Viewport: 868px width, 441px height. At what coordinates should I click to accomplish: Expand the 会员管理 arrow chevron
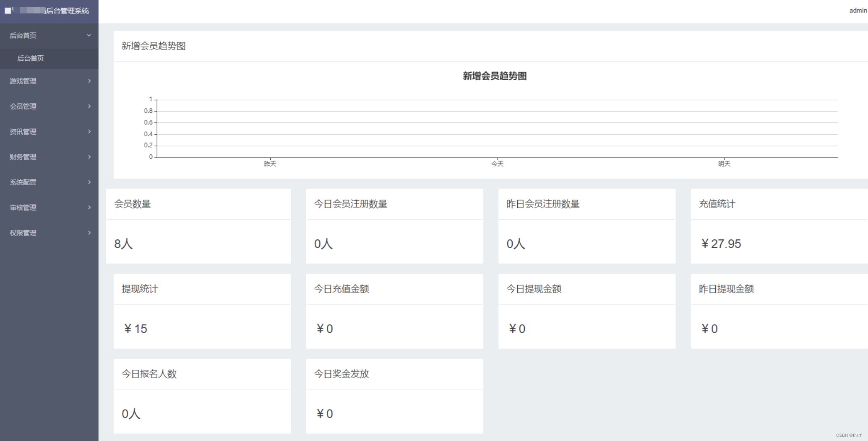tap(89, 106)
